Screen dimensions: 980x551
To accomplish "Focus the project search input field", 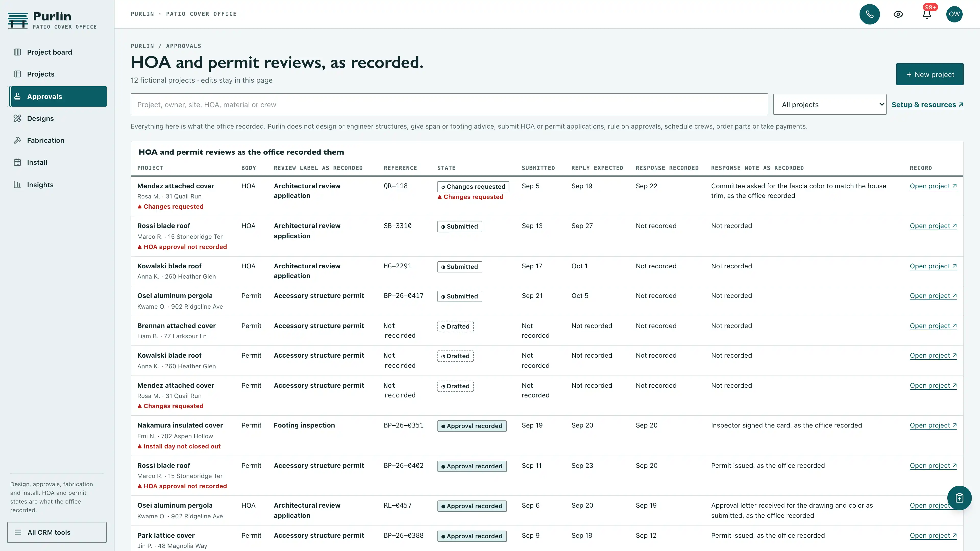I will click(x=449, y=105).
